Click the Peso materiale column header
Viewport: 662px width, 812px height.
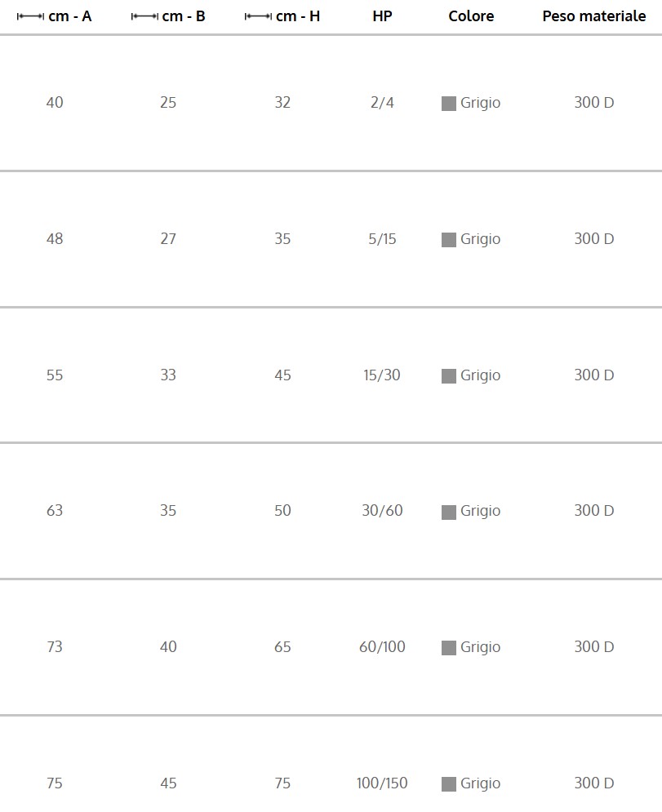[593, 16]
